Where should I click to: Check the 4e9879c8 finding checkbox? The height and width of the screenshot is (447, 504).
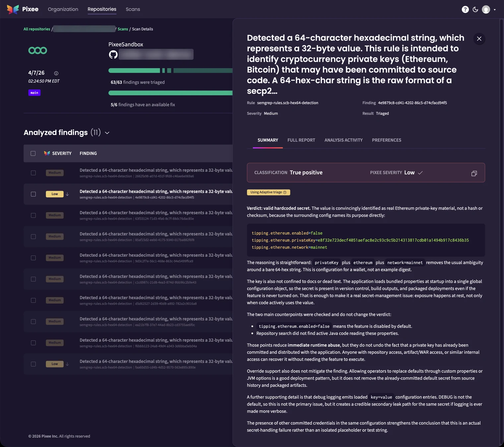(x=33, y=194)
